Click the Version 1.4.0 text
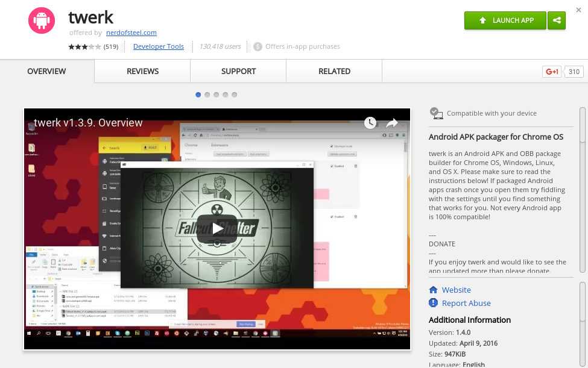The width and height of the screenshot is (588, 368). point(449,332)
